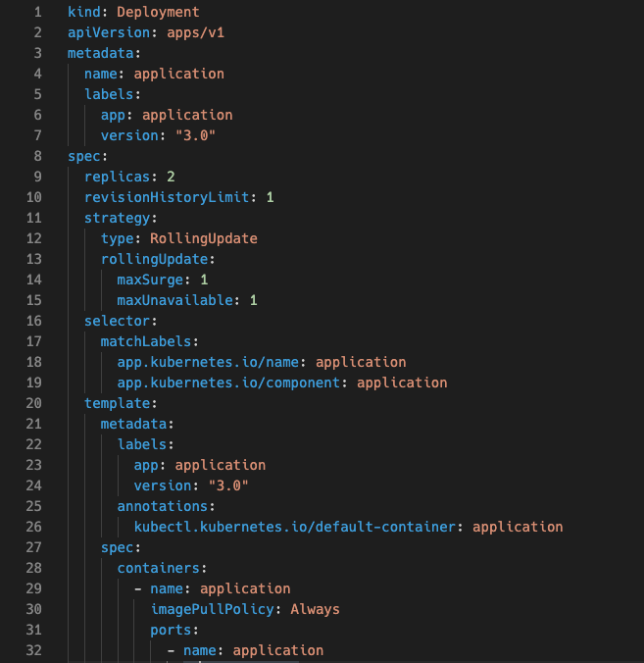Click 'kubectl.kubernetes.io/default-container' annotation key
644x663 pixels.
coord(298,527)
